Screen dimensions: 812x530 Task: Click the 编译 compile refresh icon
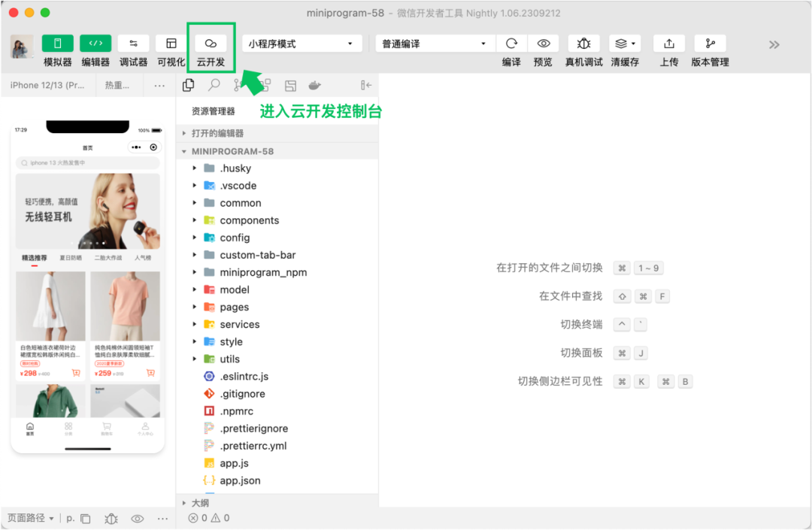click(511, 44)
